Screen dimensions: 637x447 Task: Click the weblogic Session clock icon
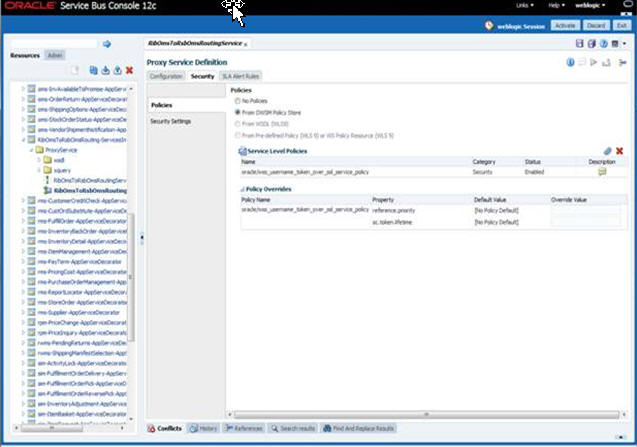(489, 26)
